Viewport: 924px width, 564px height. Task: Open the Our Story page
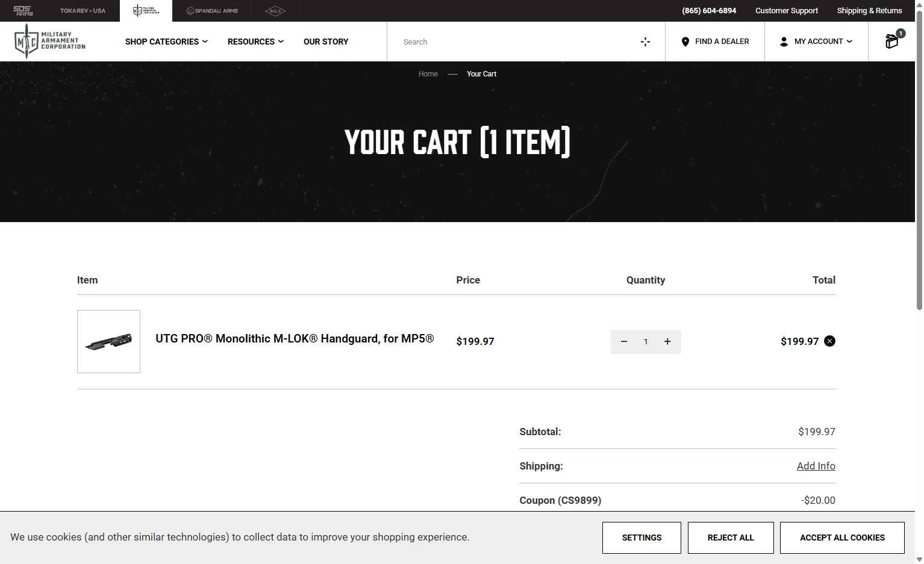pyautogui.click(x=326, y=42)
